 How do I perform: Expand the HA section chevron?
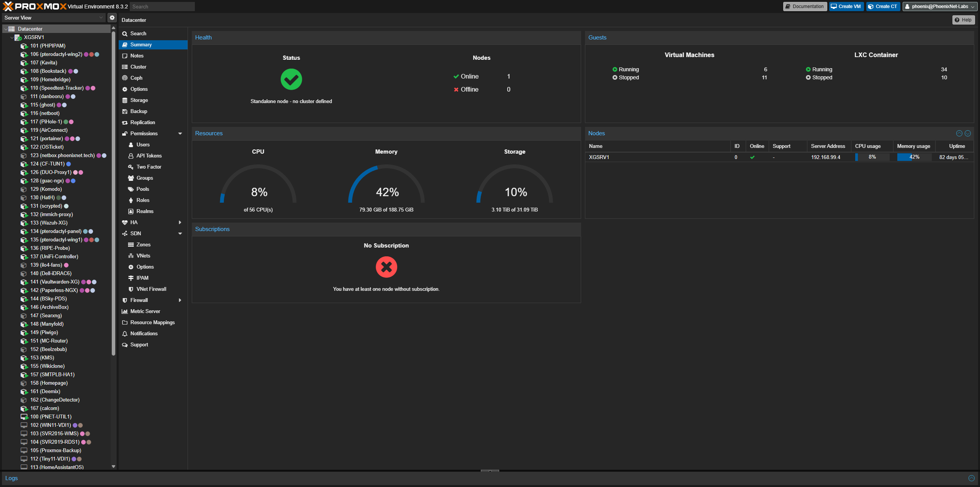pyautogui.click(x=180, y=222)
